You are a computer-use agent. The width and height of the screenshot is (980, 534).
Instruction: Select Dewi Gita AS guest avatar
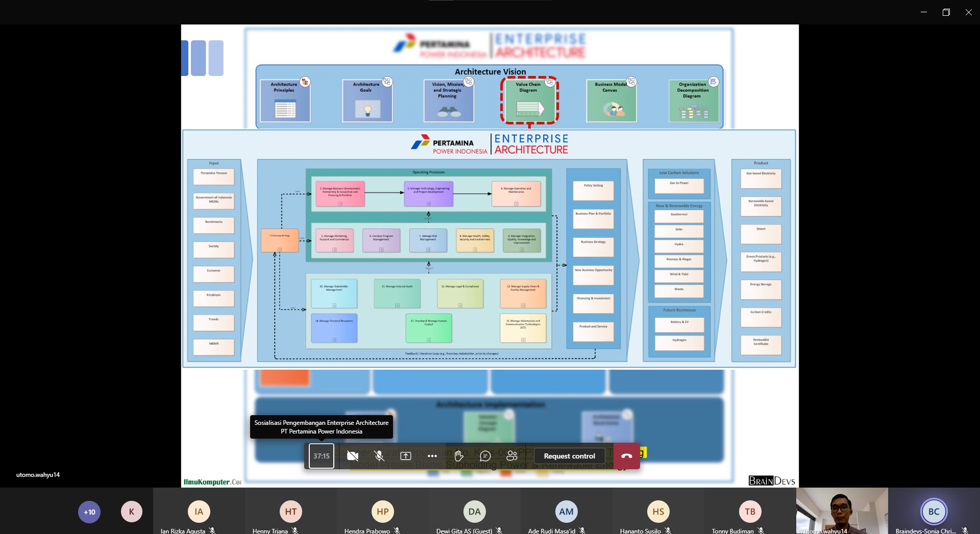[x=474, y=512]
